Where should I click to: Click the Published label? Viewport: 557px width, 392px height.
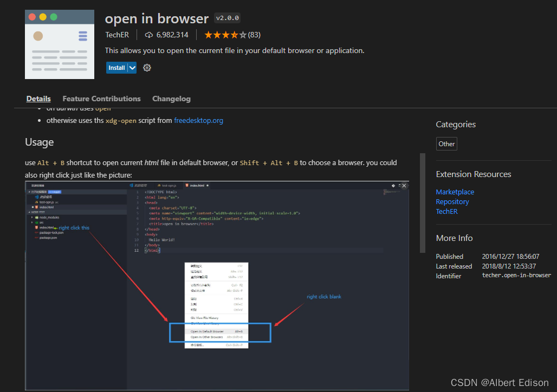[450, 256]
